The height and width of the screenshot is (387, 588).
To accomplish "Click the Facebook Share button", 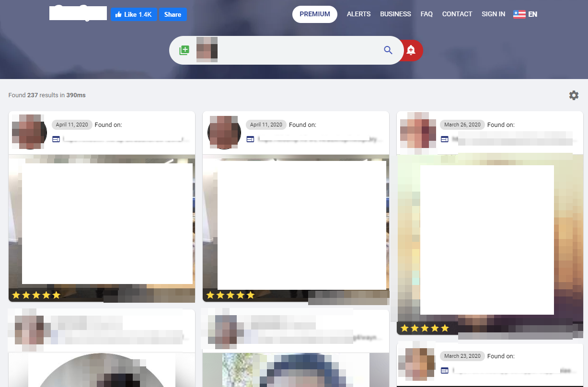I will click(173, 14).
